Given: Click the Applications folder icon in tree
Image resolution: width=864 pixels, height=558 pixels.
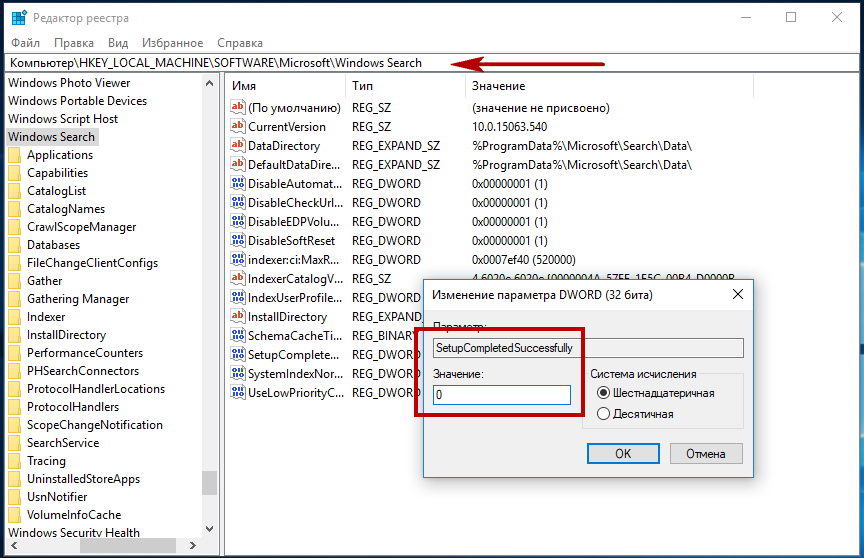Looking at the screenshot, I should click(x=14, y=155).
